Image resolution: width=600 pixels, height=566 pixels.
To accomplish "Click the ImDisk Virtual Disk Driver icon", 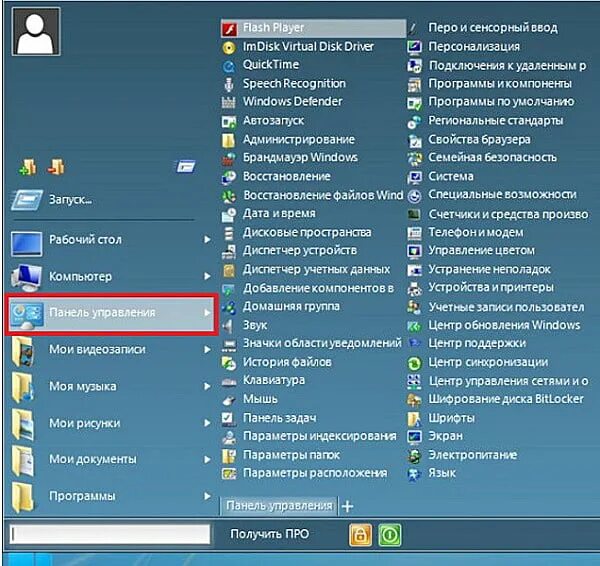I will click(x=229, y=47).
